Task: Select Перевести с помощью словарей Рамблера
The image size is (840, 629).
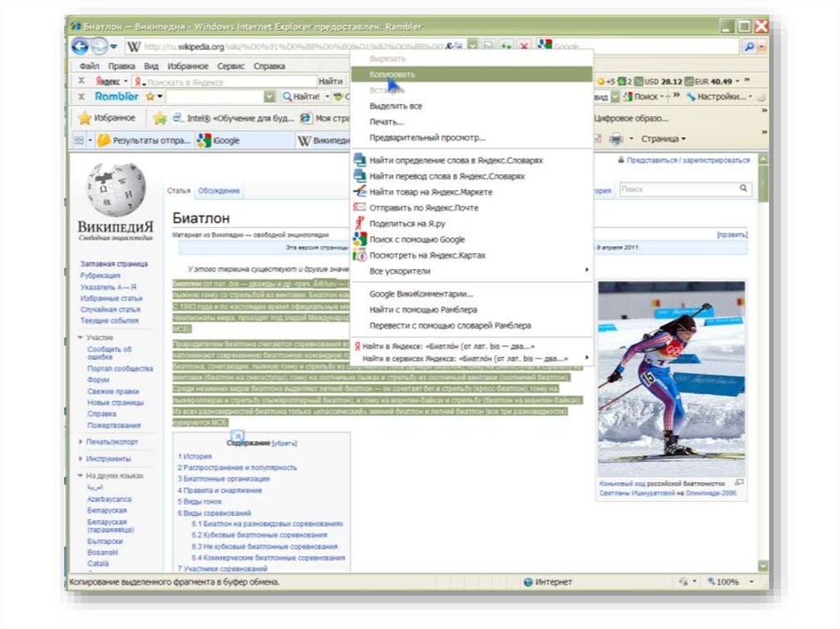Action: pos(472,326)
